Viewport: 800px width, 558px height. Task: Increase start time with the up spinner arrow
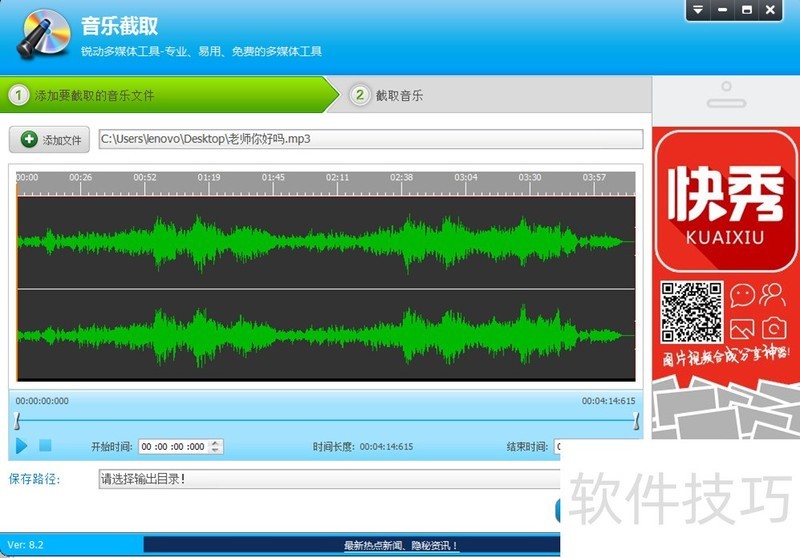point(215,443)
